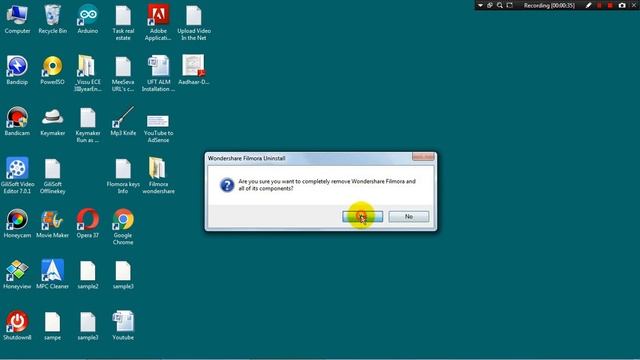Click No in the Filmora Uninstall dialog
The height and width of the screenshot is (360, 640).
coord(409,216)
